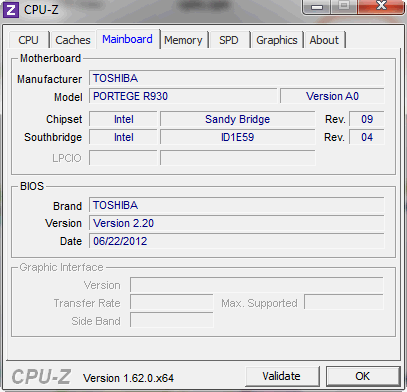Click the BIOS Brand field TOSHIBA
This screenshot has width=407, height=392.
(x=237, y=205)
